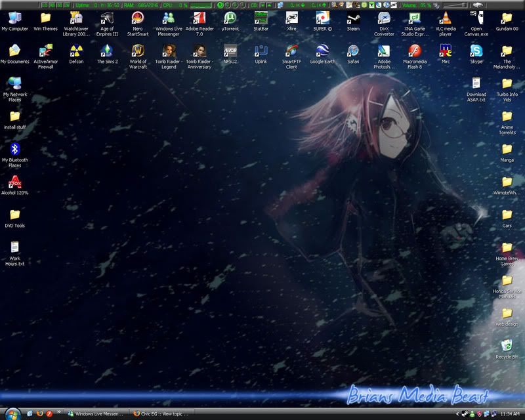Open the My Computer desktop icon

pyautogui.click(x=14, y=22)
